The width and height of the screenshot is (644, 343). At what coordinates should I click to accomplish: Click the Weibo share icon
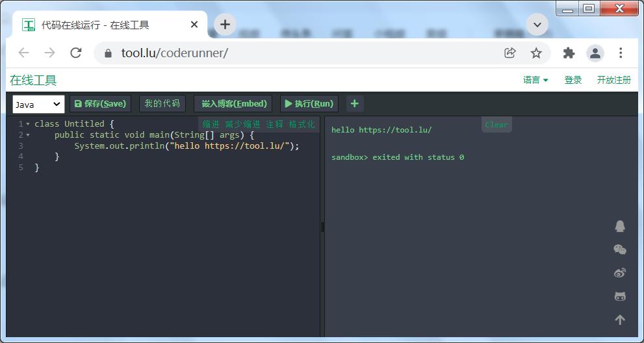620,273
